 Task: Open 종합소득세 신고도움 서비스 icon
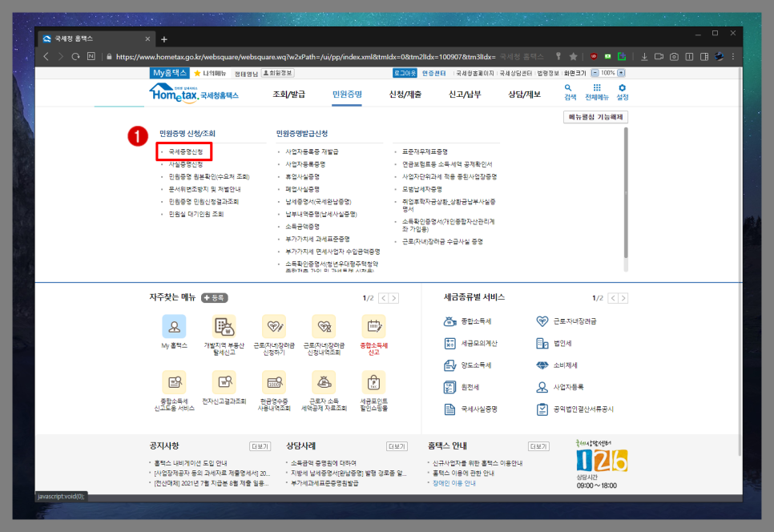pyautogui.click(x=174, y=382)
